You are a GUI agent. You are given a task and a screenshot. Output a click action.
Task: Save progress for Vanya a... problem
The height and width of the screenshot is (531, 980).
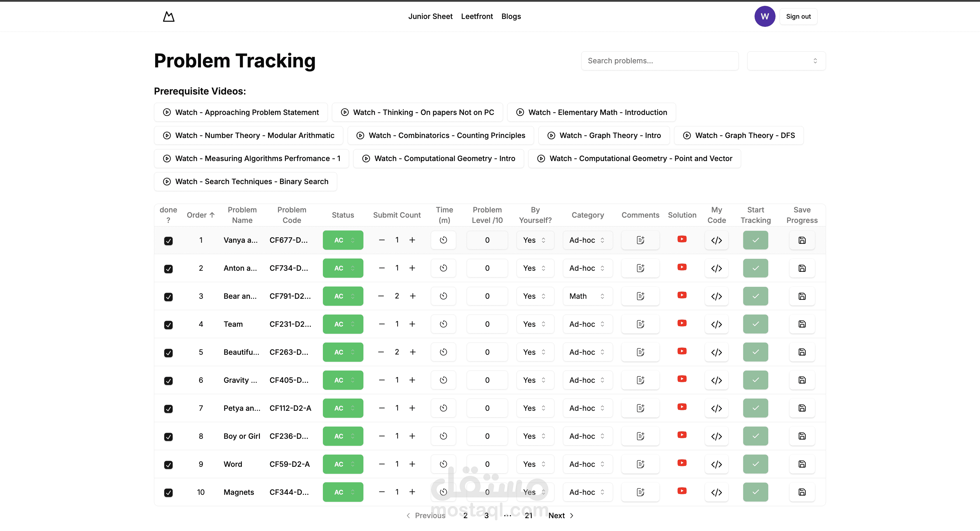point(802,240)
